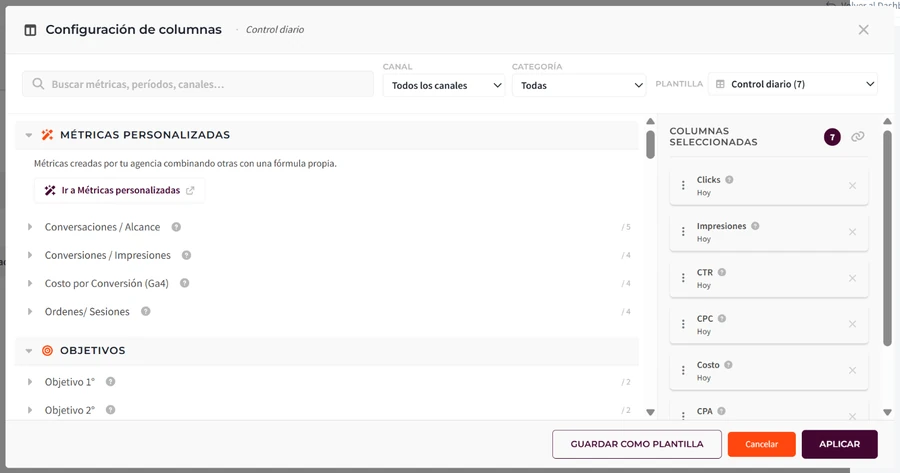Remove the Impresiones column
The width and height of the screenshot is (900, 473).
852,232
